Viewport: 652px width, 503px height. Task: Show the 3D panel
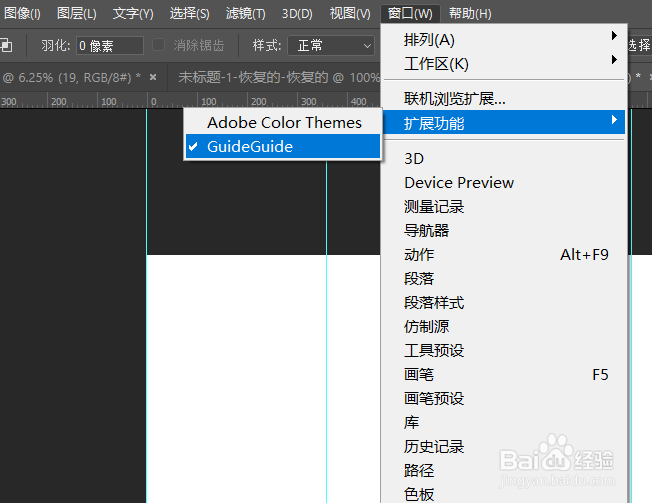pyautogui.click(x=504, y=158)
